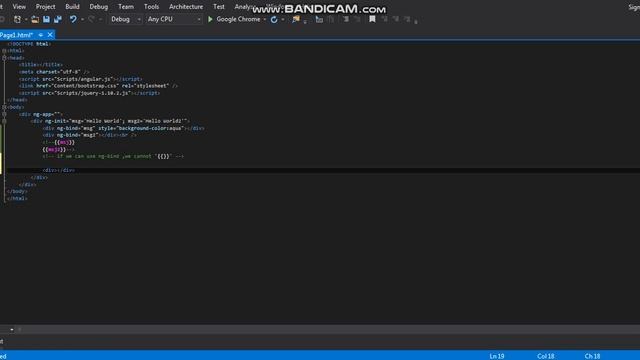640x360 pixels.
Task: Open the Build menu
Action: point(72,7)
